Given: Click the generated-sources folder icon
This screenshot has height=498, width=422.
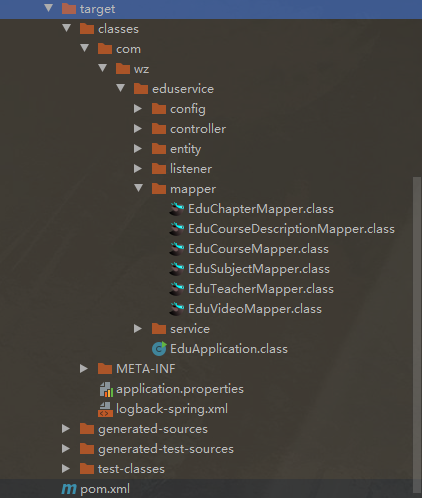Looking at the screenshot, I should 87,428.
